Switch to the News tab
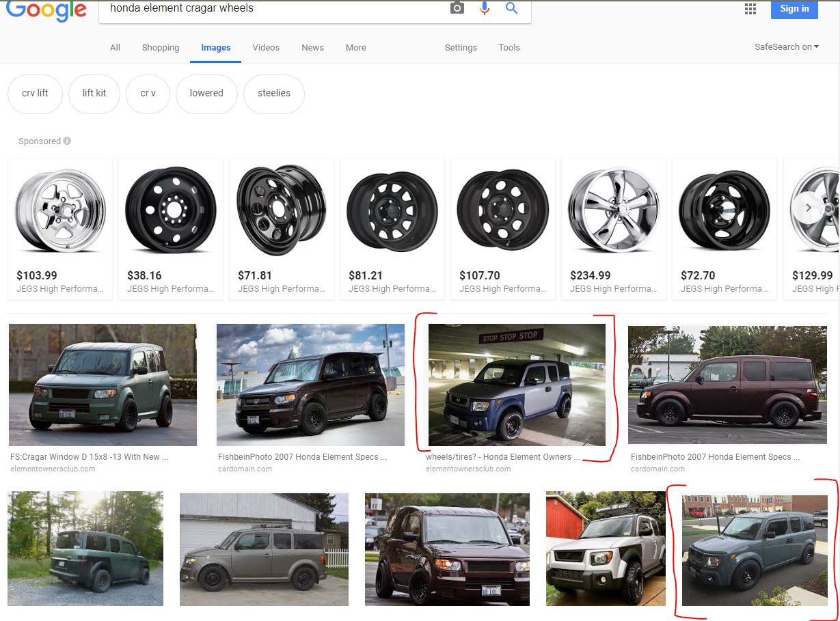The width and height of the screenshot is (840, 621). click(x=312, y=48)
